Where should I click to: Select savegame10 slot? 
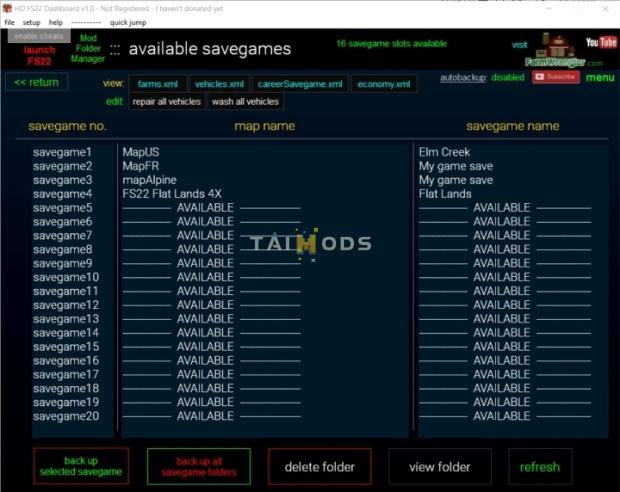66,277
